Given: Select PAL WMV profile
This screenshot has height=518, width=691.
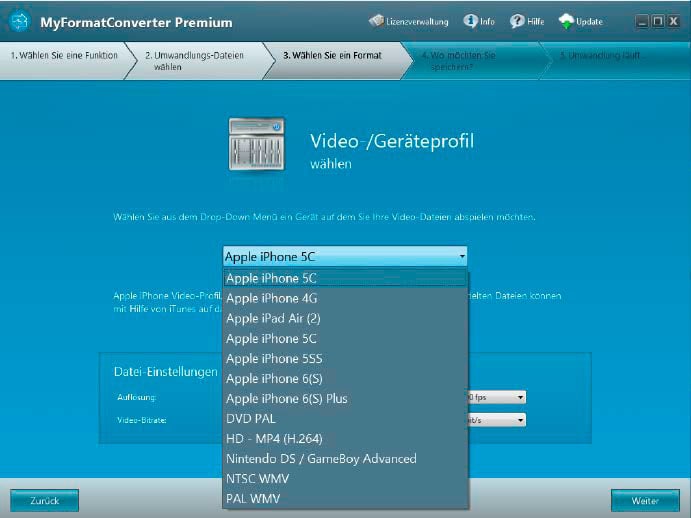Looking at the screenshot, I should click(345, 499).
